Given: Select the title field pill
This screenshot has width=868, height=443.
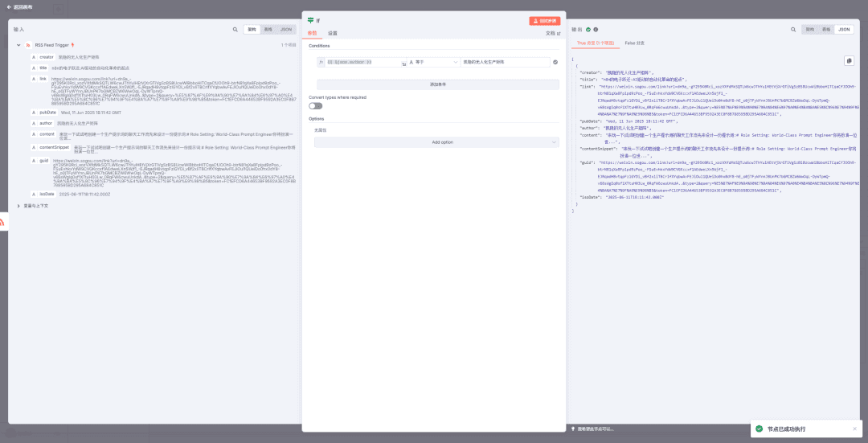Looking at the screenshot, I should click(x=40, y=68).
